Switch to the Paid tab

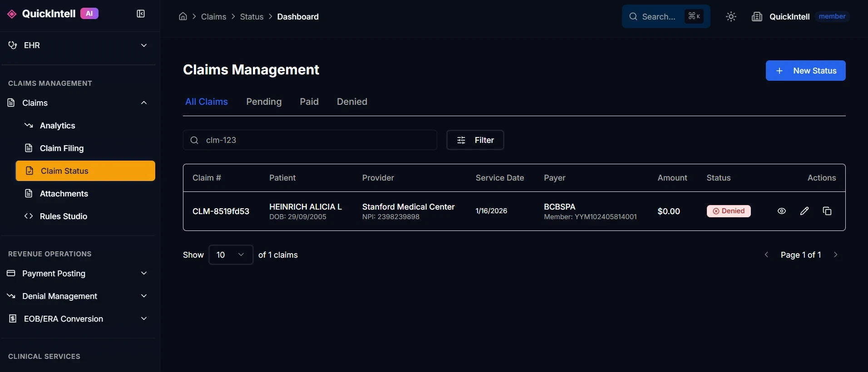(309, 102)
